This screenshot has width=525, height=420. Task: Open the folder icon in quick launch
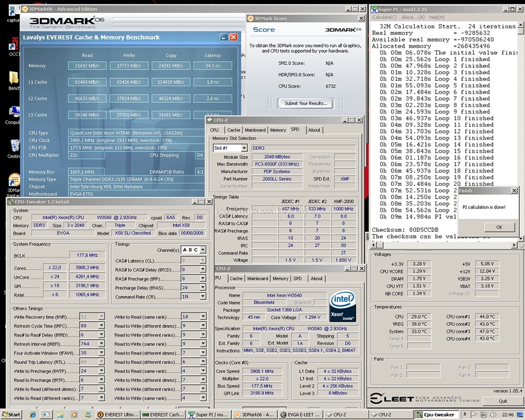click(60, 415)
